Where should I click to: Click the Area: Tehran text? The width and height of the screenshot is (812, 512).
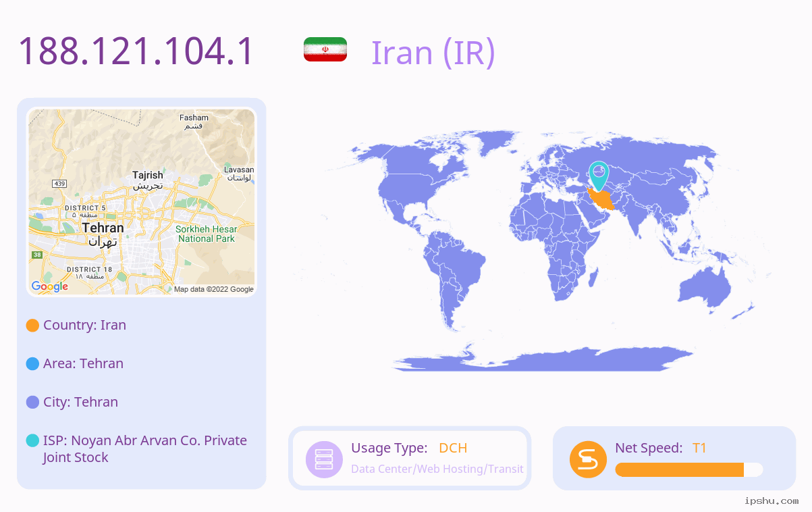(x=83, y=363)
